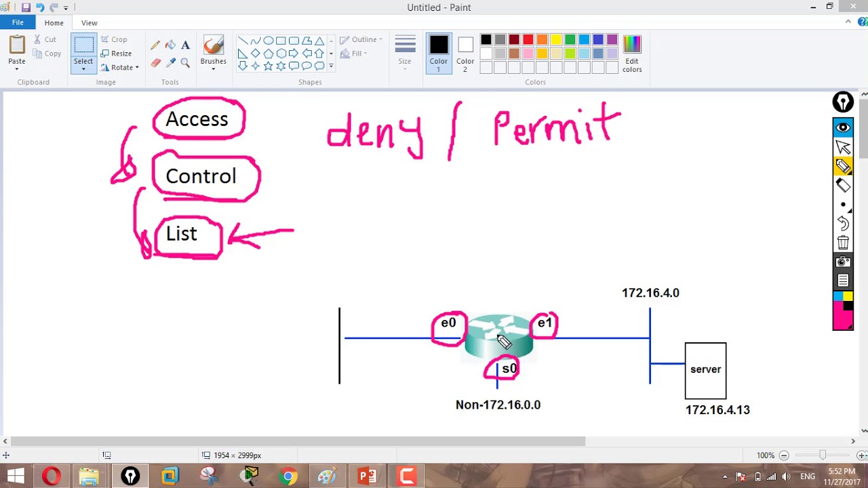This screenshot has width=868, height=488.
Task: Open Google Chrome from taskbar
Action: (x=288, y=477)
